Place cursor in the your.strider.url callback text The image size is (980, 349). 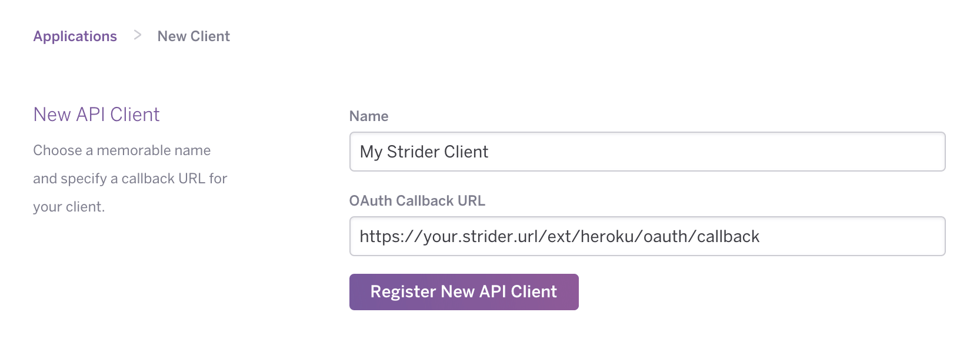[x=559, y=236]
